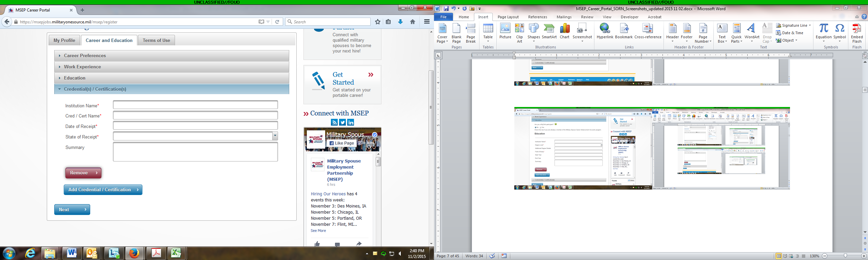Open the Header dropdown in Word

[x=672, y=33]
